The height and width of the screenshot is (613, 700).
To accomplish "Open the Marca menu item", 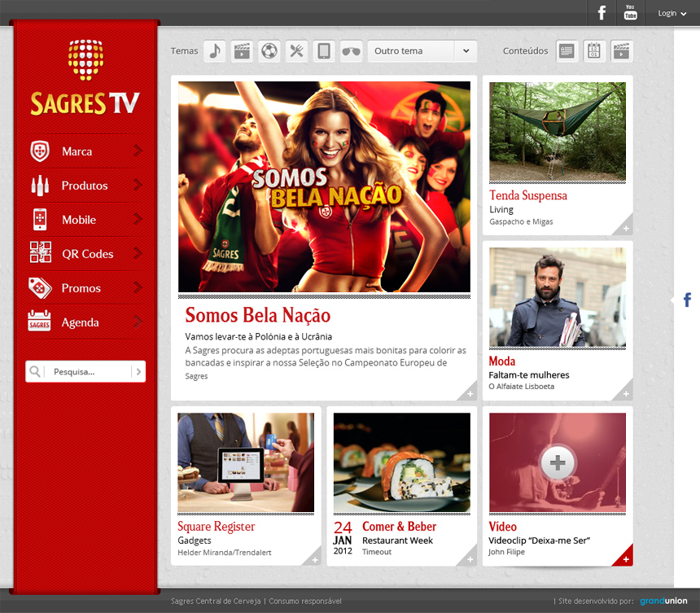I will click(85, 151).
